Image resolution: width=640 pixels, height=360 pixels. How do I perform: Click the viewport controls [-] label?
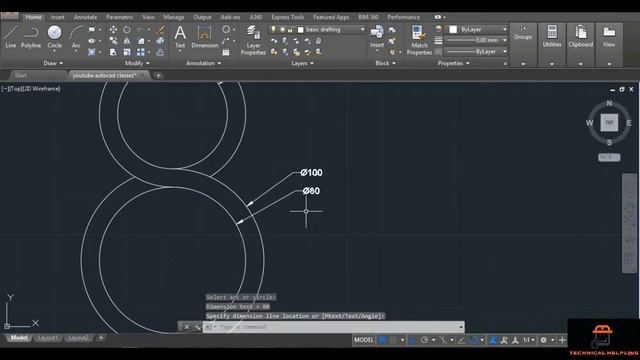click(x=4, y=89)
